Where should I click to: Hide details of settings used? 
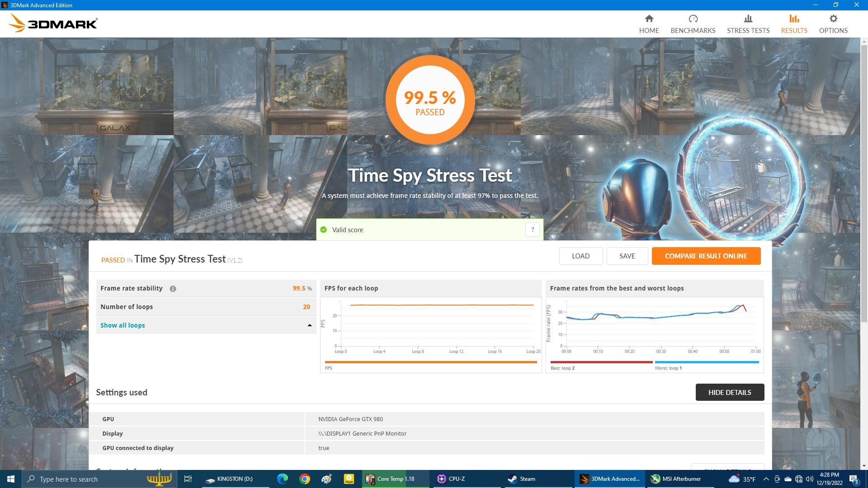tap(729, 392)
